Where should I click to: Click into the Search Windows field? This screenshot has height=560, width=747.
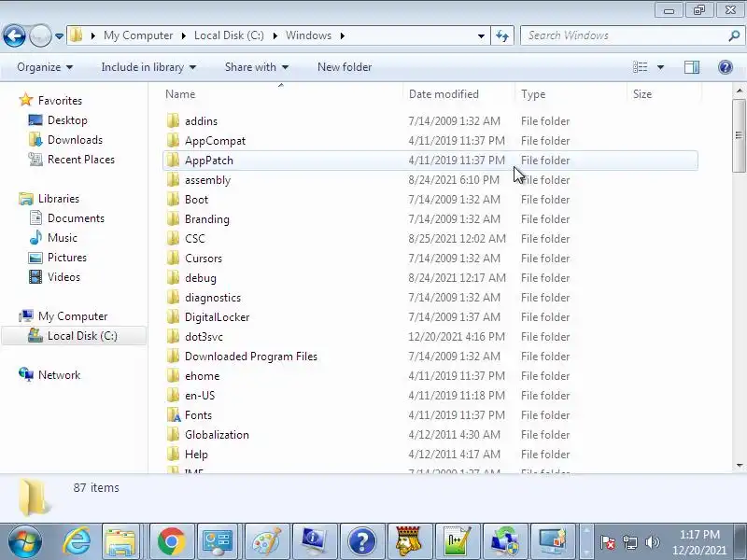tap(624, 35)
